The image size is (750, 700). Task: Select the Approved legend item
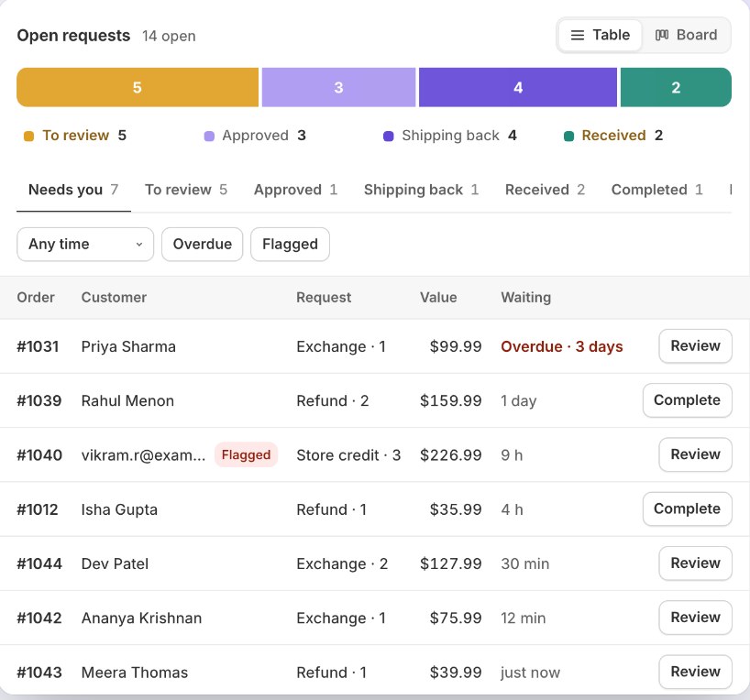(255, 136)
